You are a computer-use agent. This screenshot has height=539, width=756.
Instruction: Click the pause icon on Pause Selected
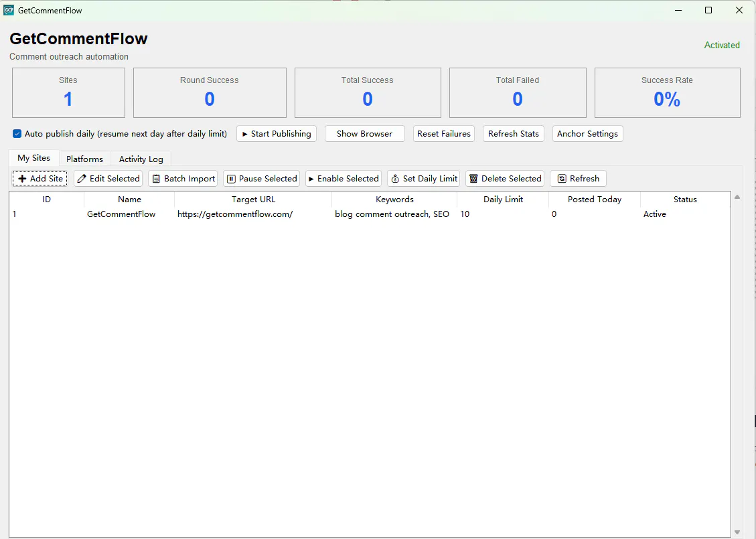(231, 179)
